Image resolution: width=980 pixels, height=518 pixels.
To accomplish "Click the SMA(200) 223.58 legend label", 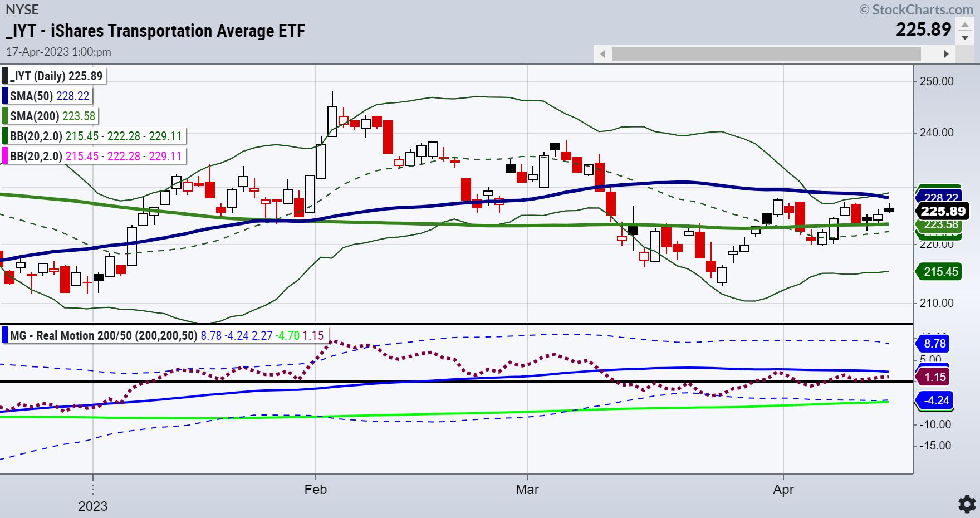I will pos(53,116).
